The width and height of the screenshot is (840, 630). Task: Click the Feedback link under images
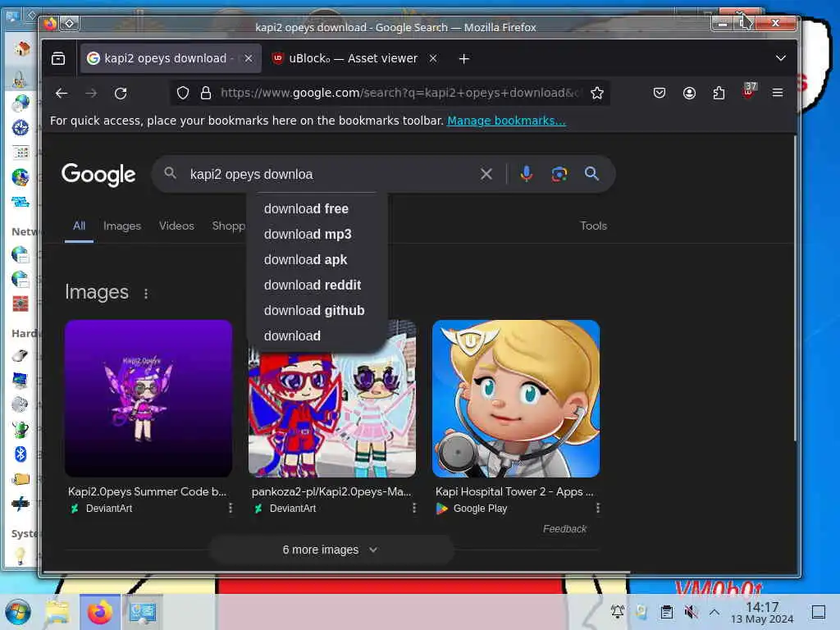pyautogui.click(x=564, y=529)
